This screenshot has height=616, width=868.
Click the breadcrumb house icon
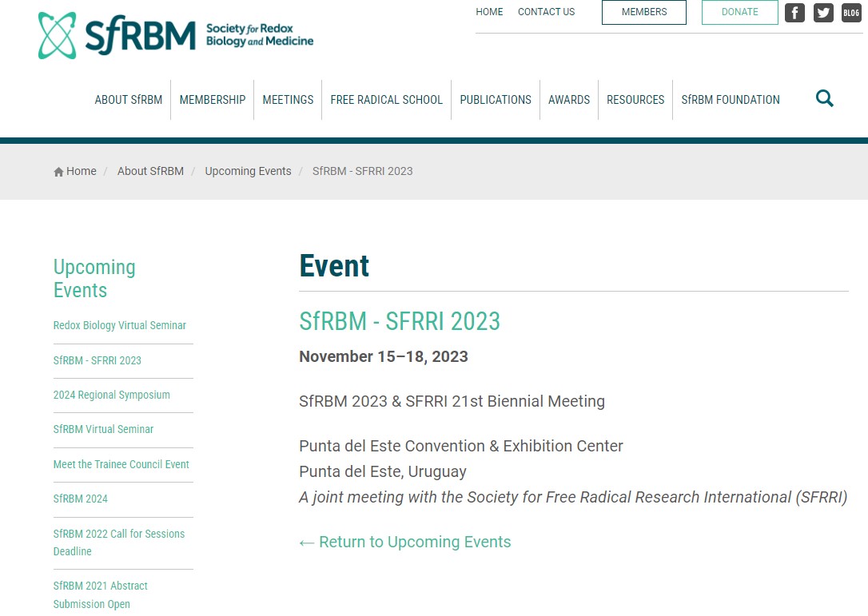point(58,172)
